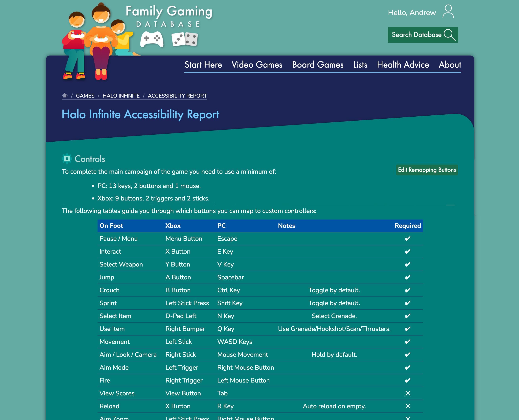Expand the Lists navigation menu
519x420 pixels.
point(360,65)
